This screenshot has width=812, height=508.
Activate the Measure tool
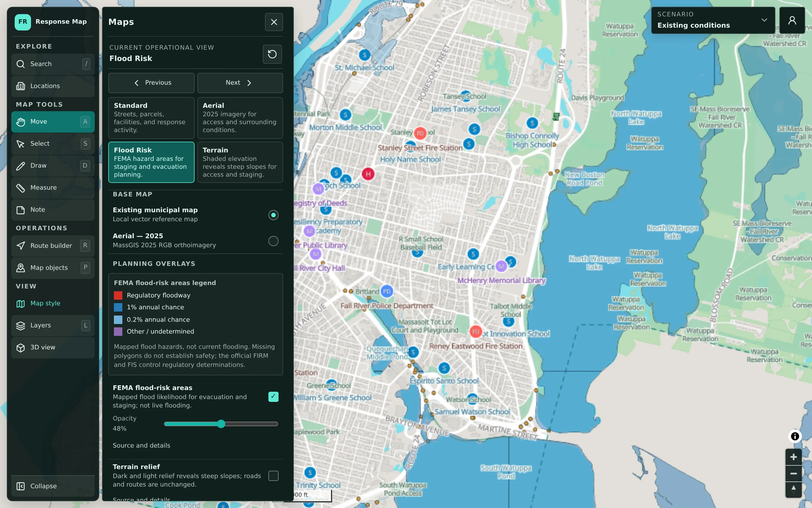53,188
